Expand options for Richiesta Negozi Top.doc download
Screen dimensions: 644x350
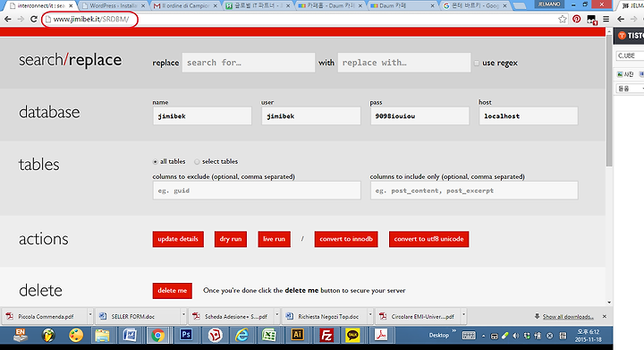[x=370, y=316]
